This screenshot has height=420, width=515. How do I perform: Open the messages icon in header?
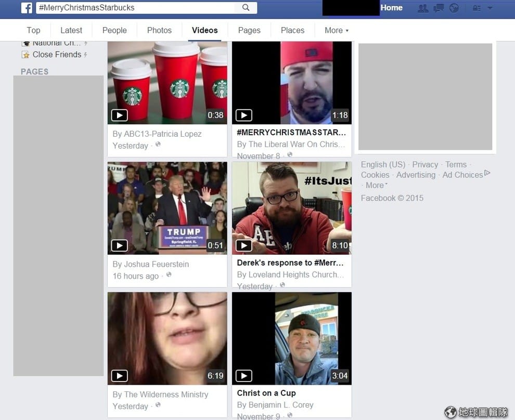tap(439, 8)
